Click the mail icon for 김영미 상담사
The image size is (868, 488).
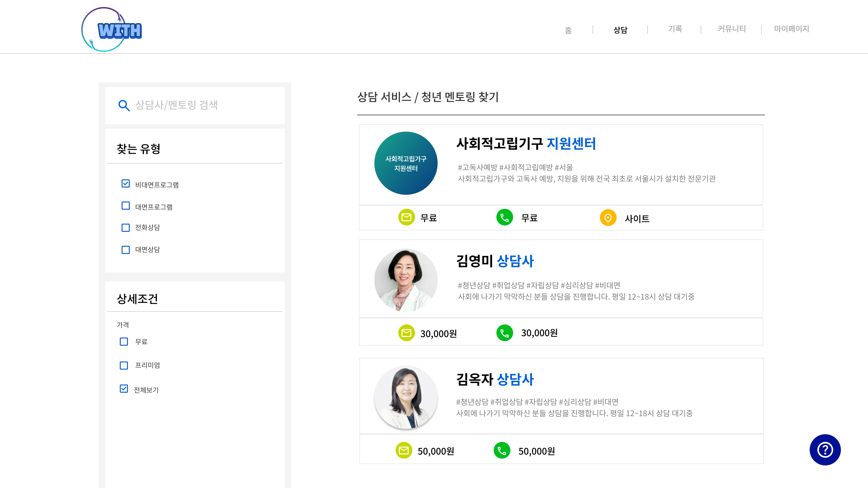(x=406, y=333)
